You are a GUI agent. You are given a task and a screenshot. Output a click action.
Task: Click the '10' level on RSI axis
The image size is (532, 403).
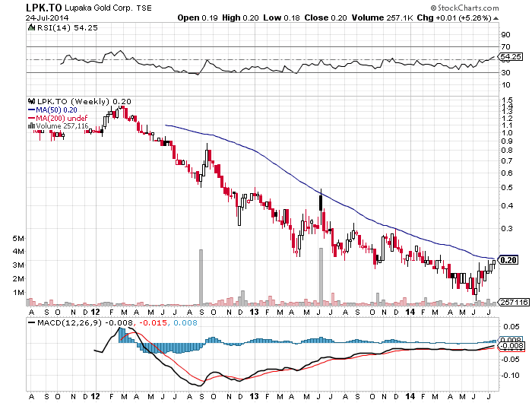(x=505, y=85)
